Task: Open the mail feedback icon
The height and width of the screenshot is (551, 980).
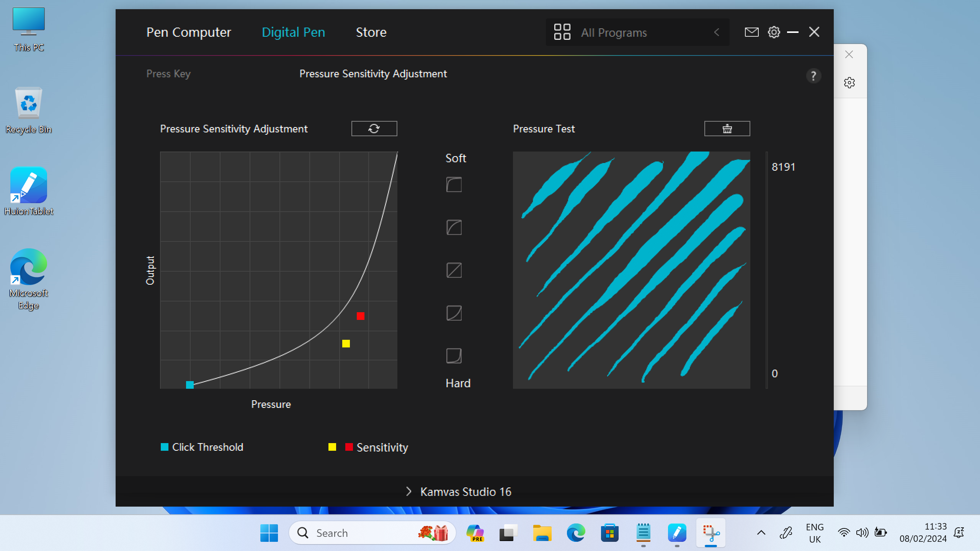Action: click(x=751, y=32)
